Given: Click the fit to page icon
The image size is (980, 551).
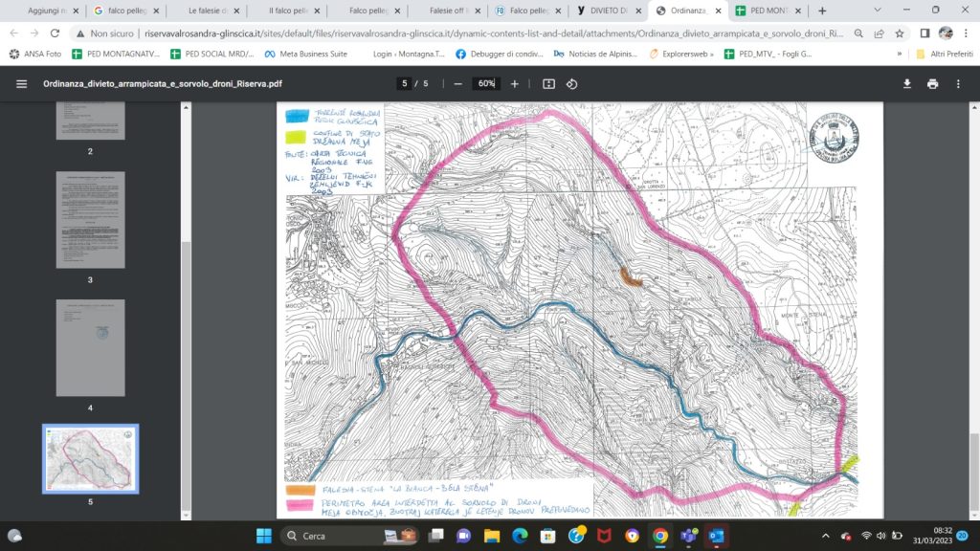Looking at the screenshot, I should pyautogui.click(x=548, y=84).
